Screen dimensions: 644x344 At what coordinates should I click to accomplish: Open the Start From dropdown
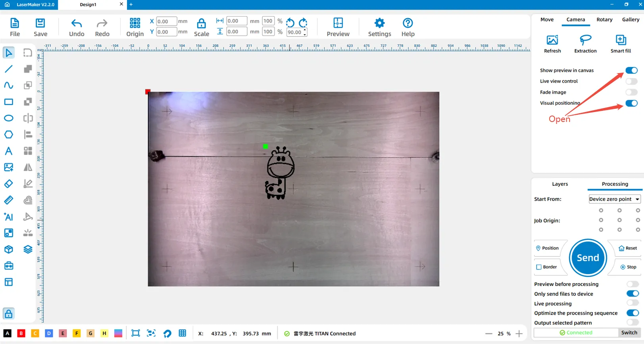tap(614, 199)
